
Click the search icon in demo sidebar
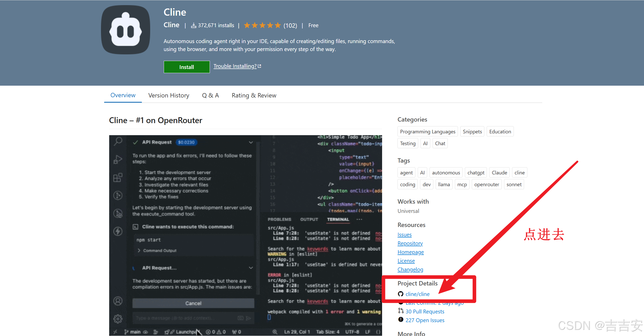point(118,141)
